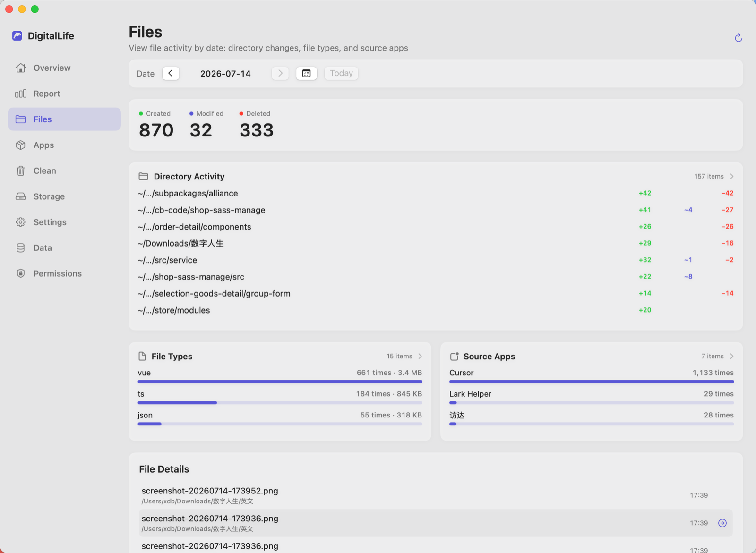
Task: Select the order-detail/components directory row
Action: 436,227
